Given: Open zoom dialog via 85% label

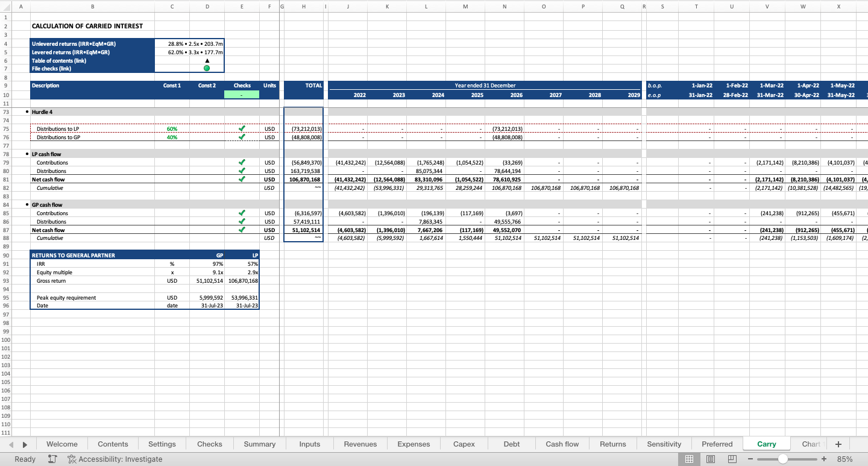Looking at the screenshot, I should 844,459.
